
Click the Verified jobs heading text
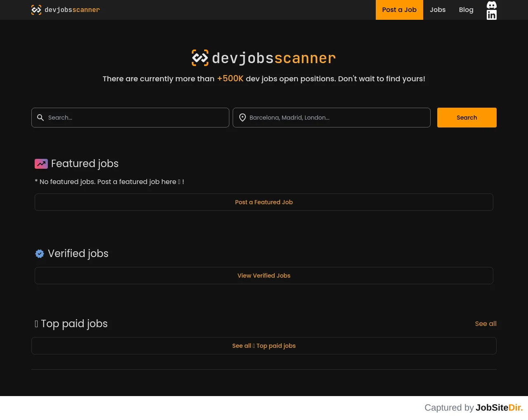pyautogui.click(x=78, y=254)
